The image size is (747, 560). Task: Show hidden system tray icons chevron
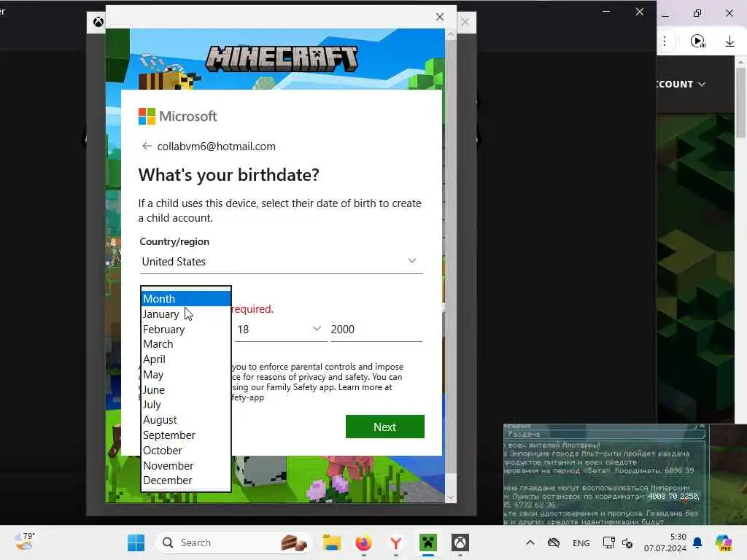tap(530, 542)
